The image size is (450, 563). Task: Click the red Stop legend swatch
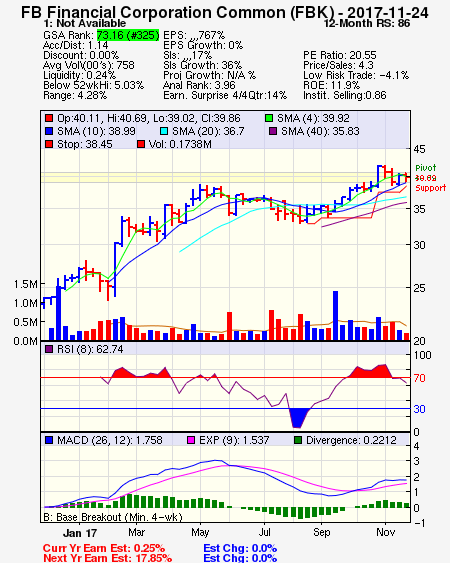coord(49,144)
